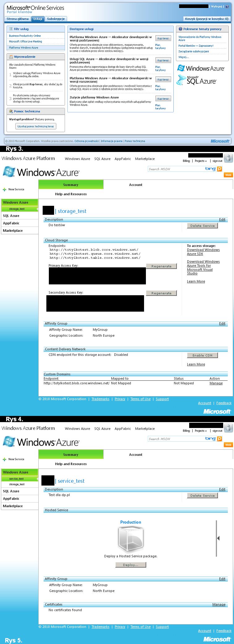Click the user avatar icon on the storage_test page

[x=228, y=158]
